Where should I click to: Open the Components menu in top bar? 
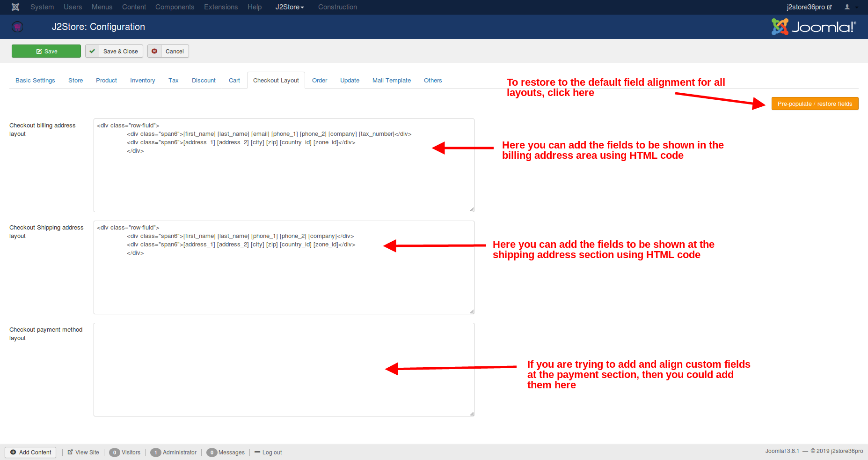coord(175,7)
